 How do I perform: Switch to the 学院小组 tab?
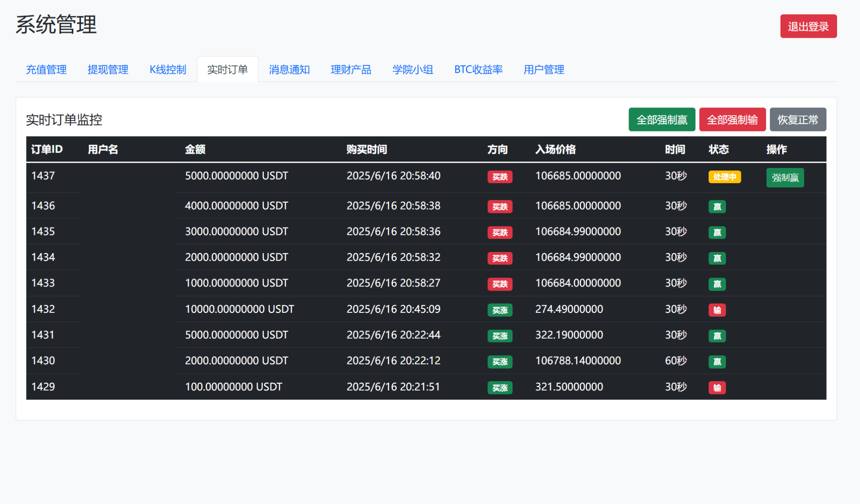[x=413, y=70]
